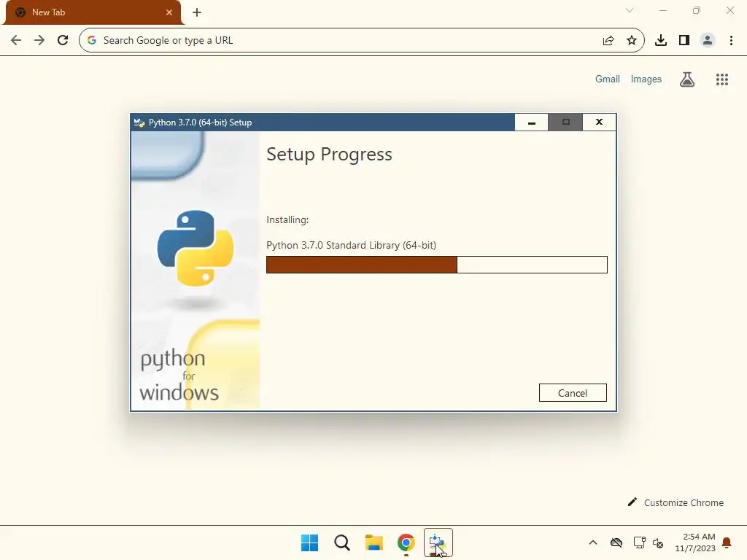Screen dimensions: 747x560
Task: Close the New Tab tab
Action: pos(169,12)
